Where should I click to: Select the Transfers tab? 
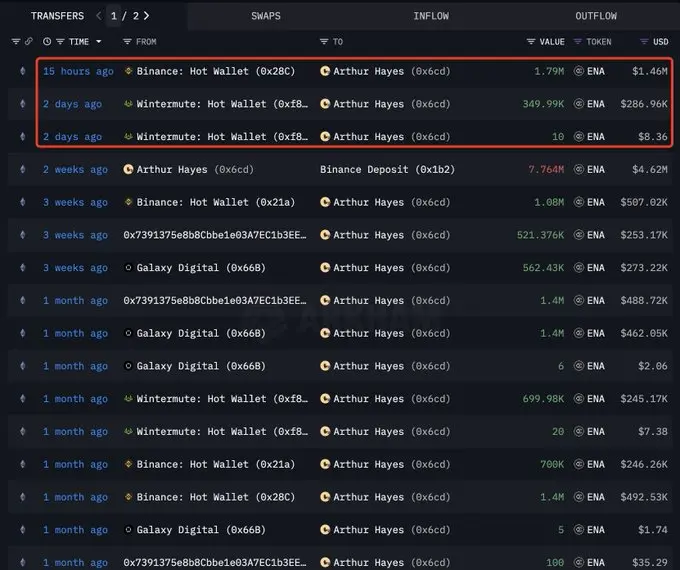coord(57,16)
